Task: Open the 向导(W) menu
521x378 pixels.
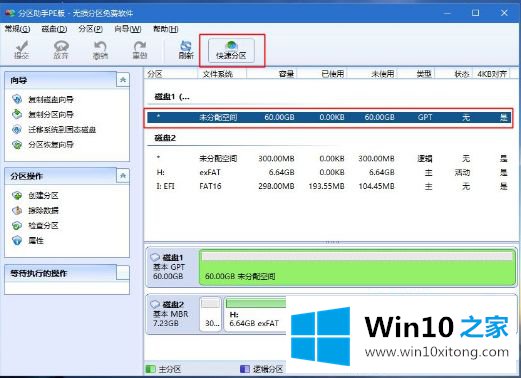Action: coord(128,29)
